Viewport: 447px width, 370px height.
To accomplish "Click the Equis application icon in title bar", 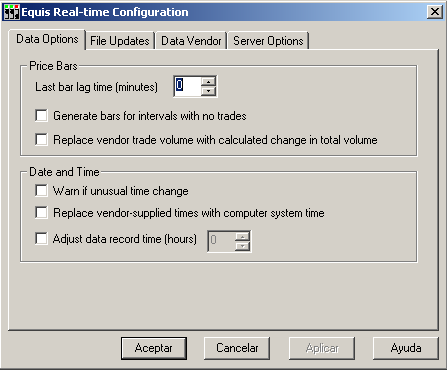I will pos(11,12).
